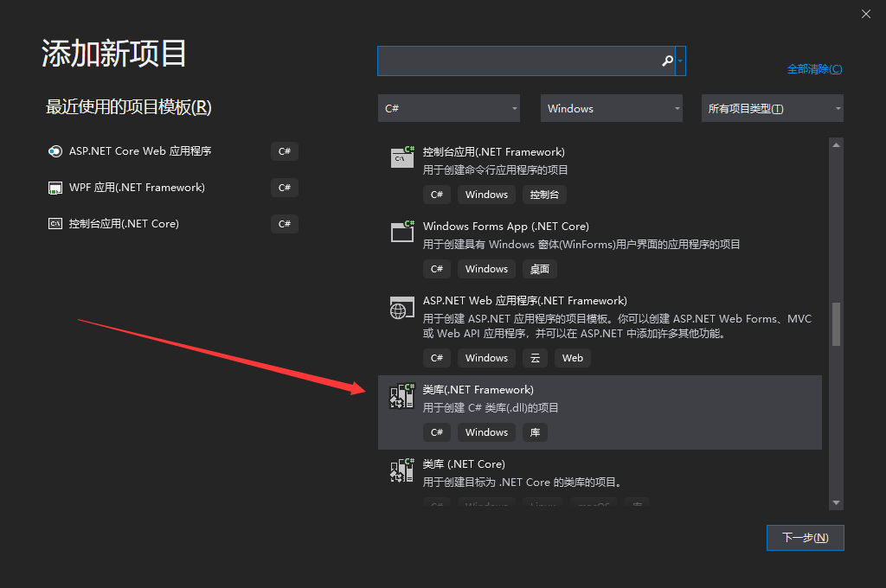Click the C# tag beside WPF 应用
886x588 pixels.
tap(284, 188)
